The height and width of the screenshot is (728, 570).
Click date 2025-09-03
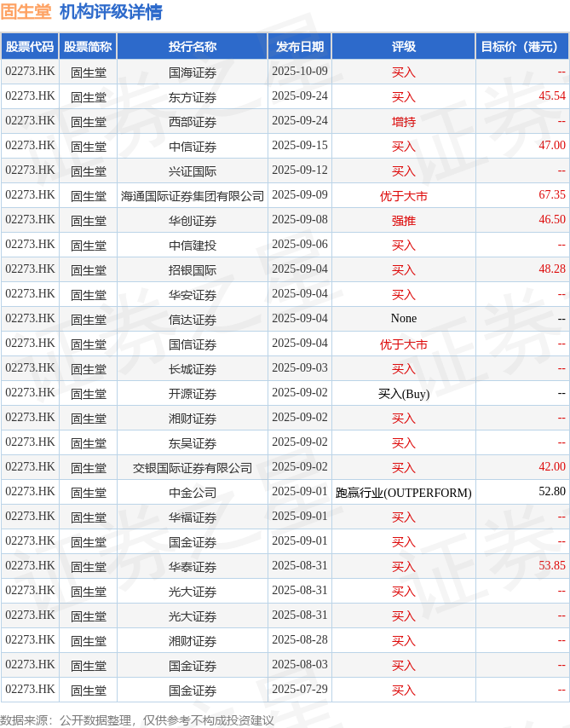click(x=300, y=367)
